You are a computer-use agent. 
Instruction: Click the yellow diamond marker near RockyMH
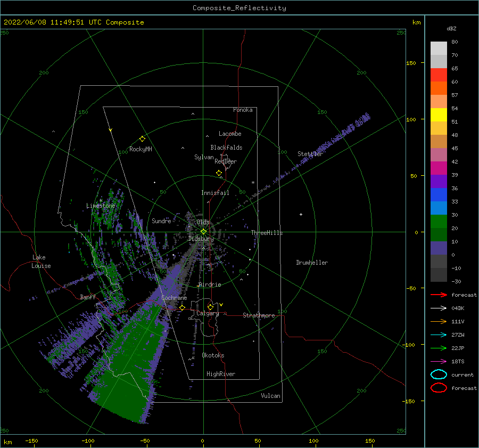point(142,139)
